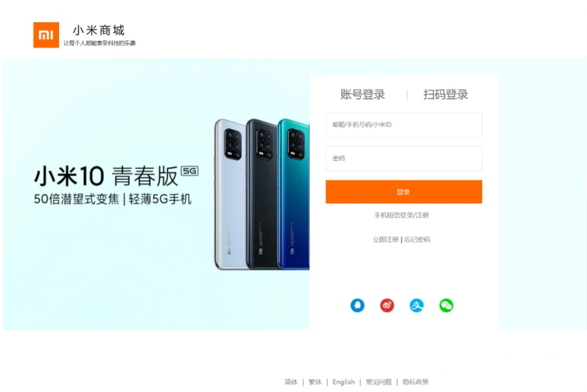Click the 小米10 青春版 phone banner image

point(156,194)
